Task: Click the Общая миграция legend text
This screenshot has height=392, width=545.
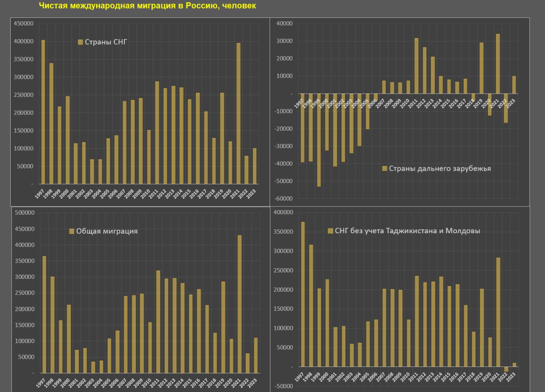Action: (107, 231)
